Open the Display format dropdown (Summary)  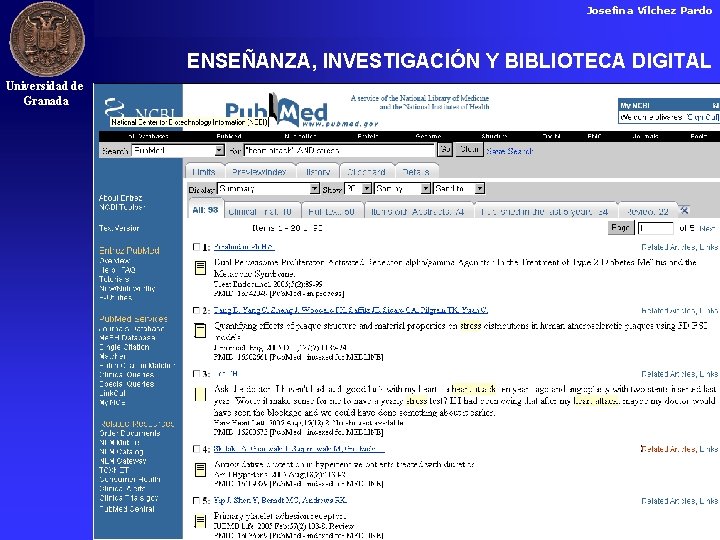coord(268,188)
